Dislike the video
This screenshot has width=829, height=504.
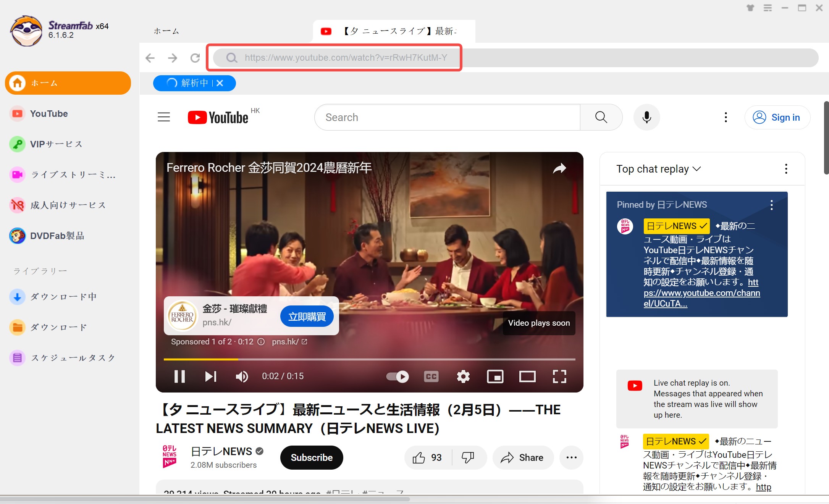point(468,457)
